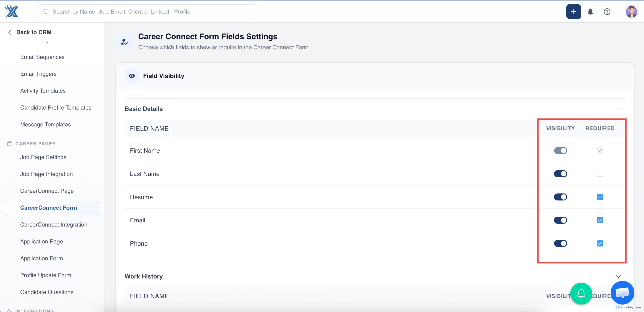Viewport: 644px width, 312px height.
Task: Click the green bell floating button
Action: coord(581,293)
